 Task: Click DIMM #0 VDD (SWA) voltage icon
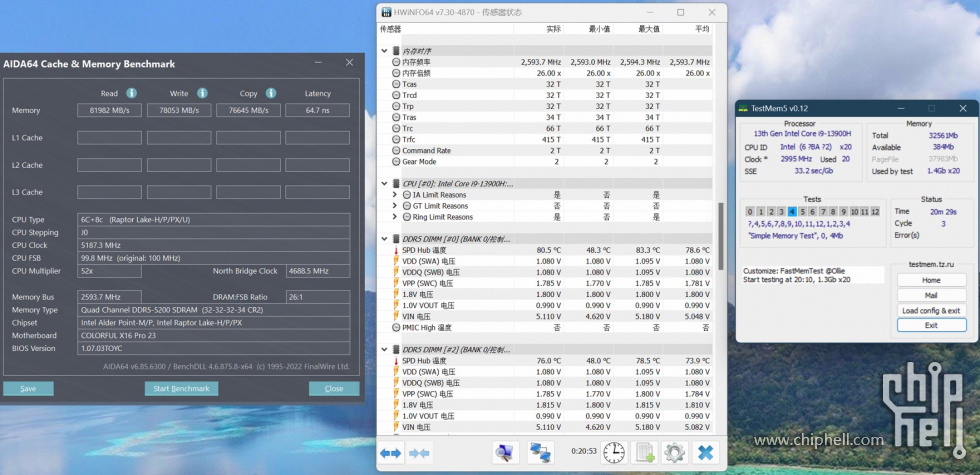click(396, 261)
